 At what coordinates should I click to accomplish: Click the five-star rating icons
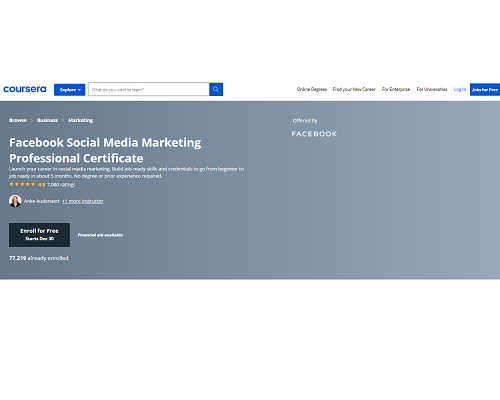pyautogui.click(x=22, y=184)
